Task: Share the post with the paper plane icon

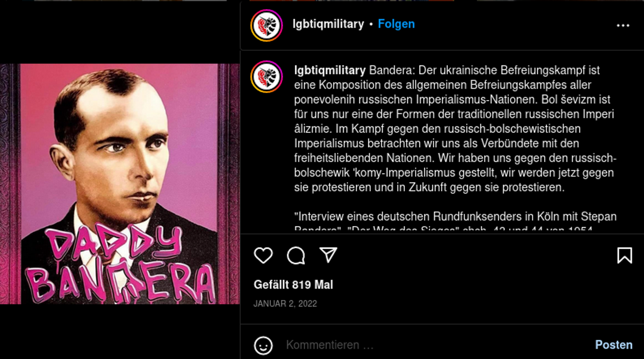Action: (x=328, y=255)
